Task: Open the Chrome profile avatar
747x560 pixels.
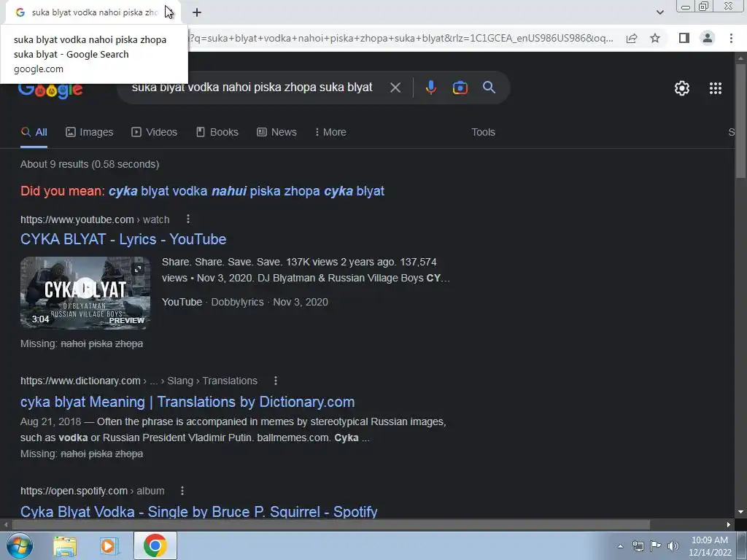Action: pos(708,38)
